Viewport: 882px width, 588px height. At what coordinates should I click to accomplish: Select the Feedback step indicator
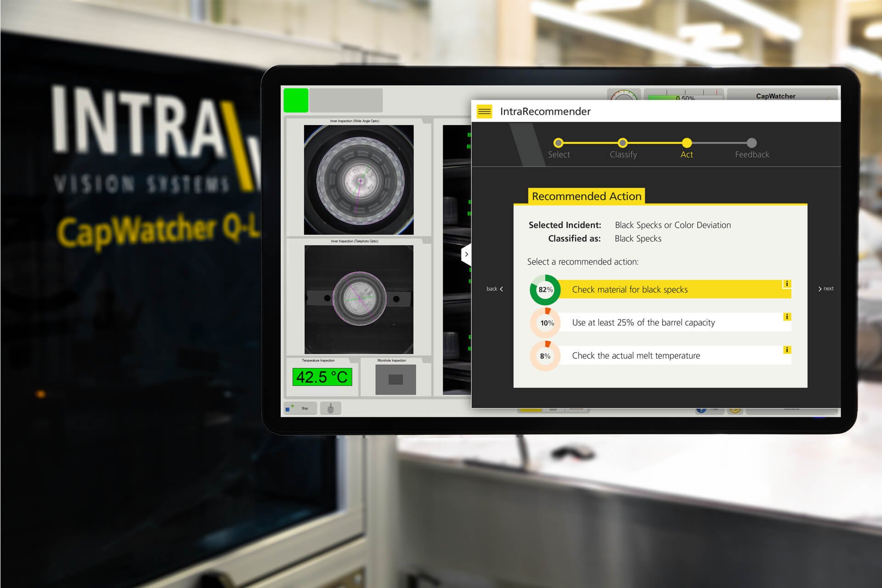pyautogui.click(x=752, y=143)
